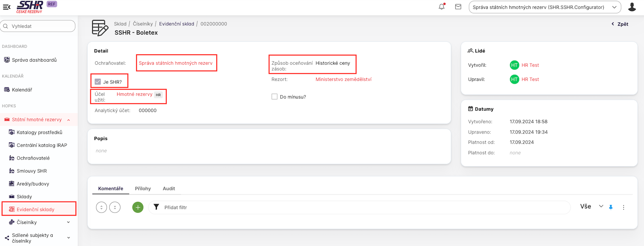This screenshot has height=246, width=644.
Task: Open the messages envelope icon
Action: click(x=458, y=7)
